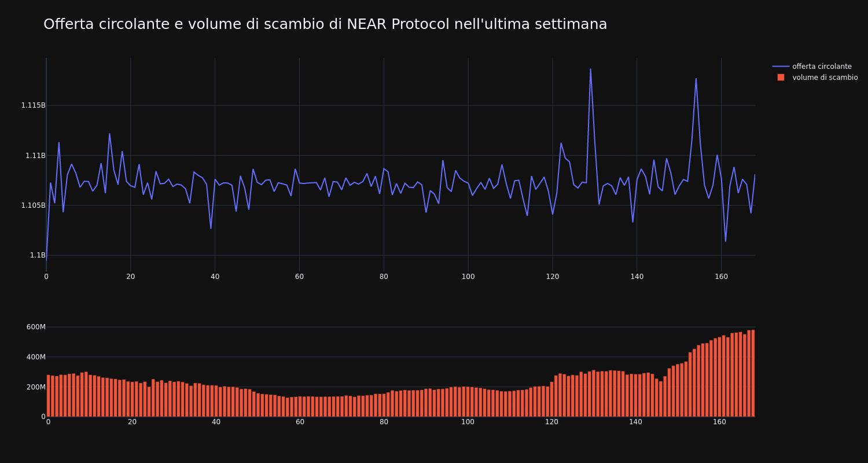This screenshot has width=868, height=463.
Task: Click the 1.1B y-axis label
Action: pos(37,255)
